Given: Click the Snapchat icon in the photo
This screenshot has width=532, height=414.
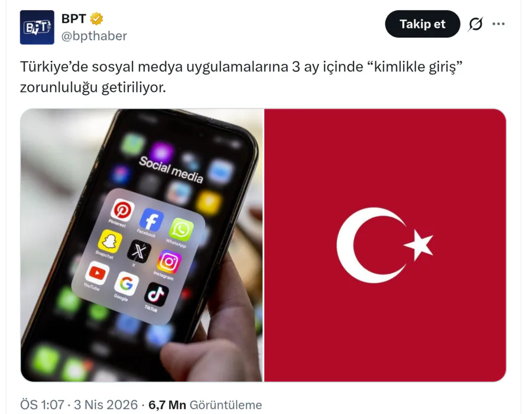Looking at the screenshot, I should point(110,241).
